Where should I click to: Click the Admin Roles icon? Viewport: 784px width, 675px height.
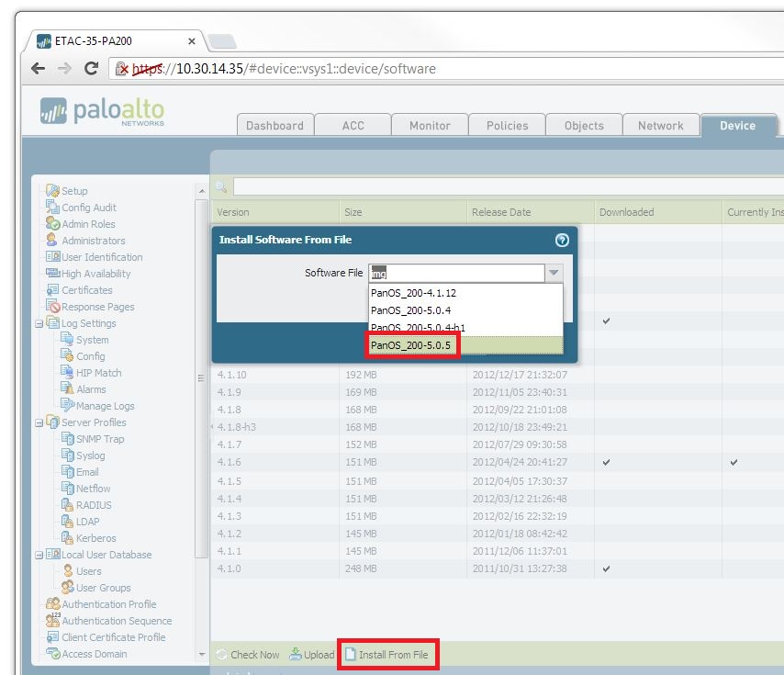pyautogui.click(x=52, y=223)
